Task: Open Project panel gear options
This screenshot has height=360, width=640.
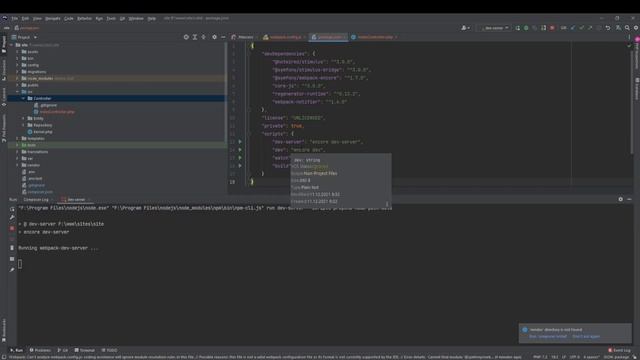Action: [x=214, y=37]
